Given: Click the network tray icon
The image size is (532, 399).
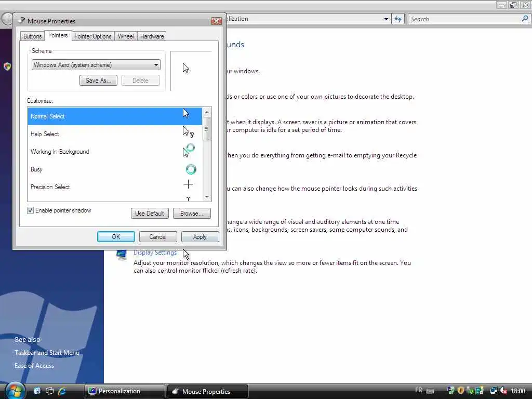Looking at the screenshot, I should click(x=494, y=391).
